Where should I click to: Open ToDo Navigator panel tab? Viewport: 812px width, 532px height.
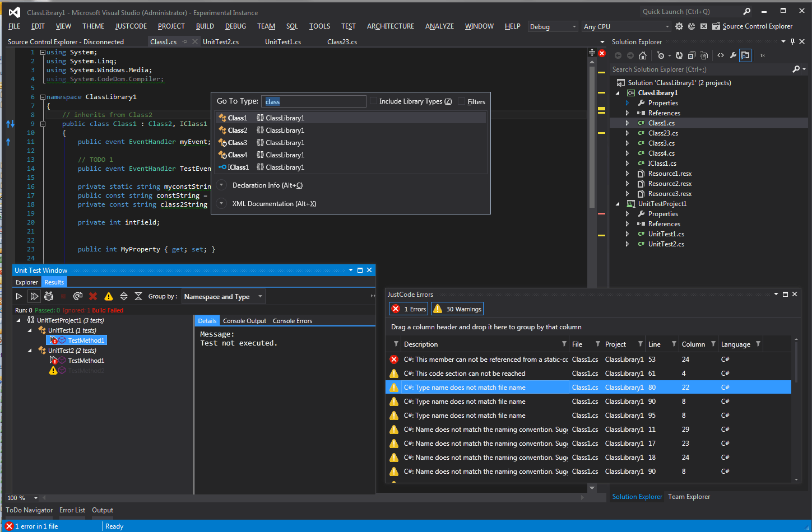(29, 510)
